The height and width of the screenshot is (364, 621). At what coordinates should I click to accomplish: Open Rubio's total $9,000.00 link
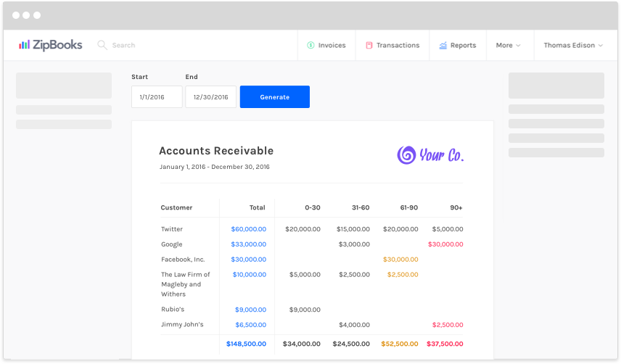[251, 310]
